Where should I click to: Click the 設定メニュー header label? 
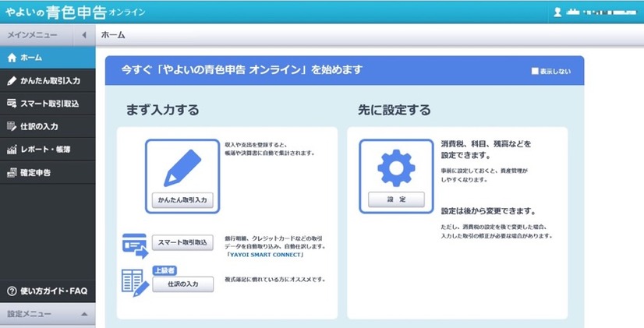point(29,314)
